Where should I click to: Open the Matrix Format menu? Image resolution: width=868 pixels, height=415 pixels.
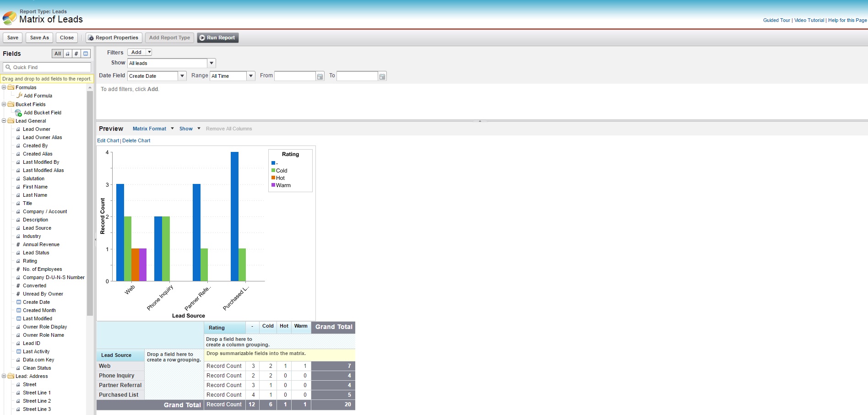(x=153, y=129)
